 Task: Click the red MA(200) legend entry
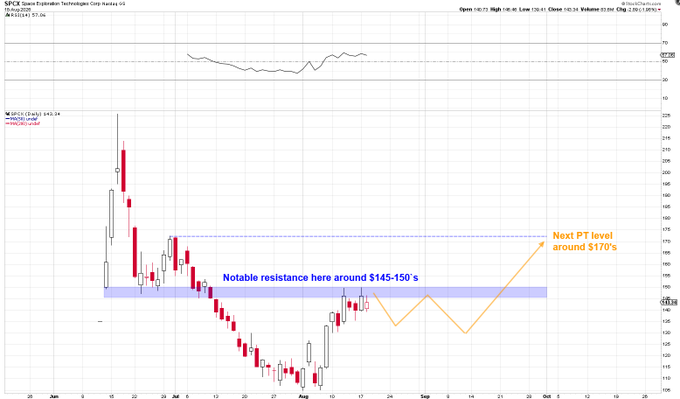click(23, 124)
